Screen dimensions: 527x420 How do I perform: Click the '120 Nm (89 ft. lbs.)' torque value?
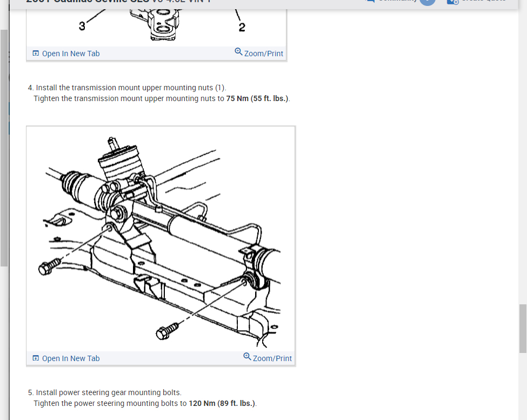pos(222,403)
